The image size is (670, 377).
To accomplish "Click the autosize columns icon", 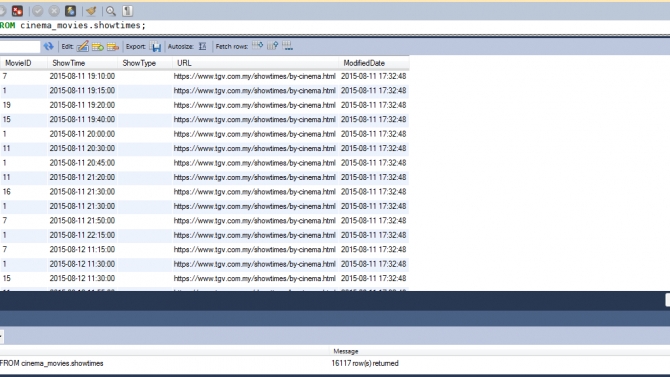I will [x=202, y=46].
